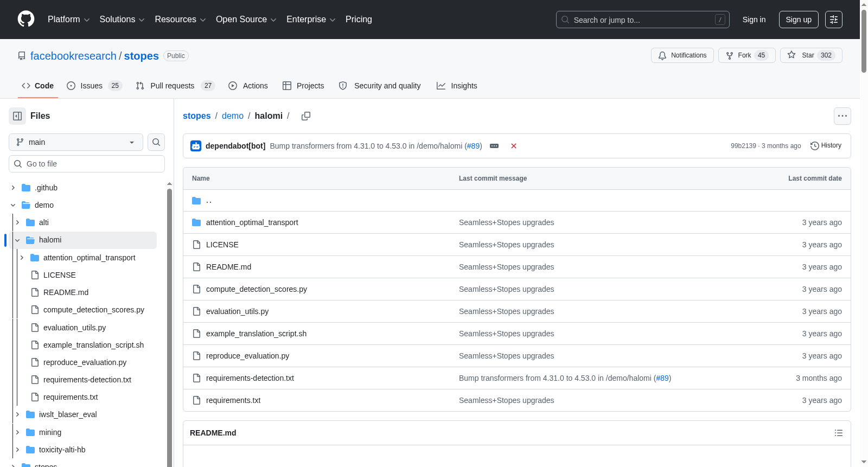Open the Open Source dropdown menu

tap(246, 20)
